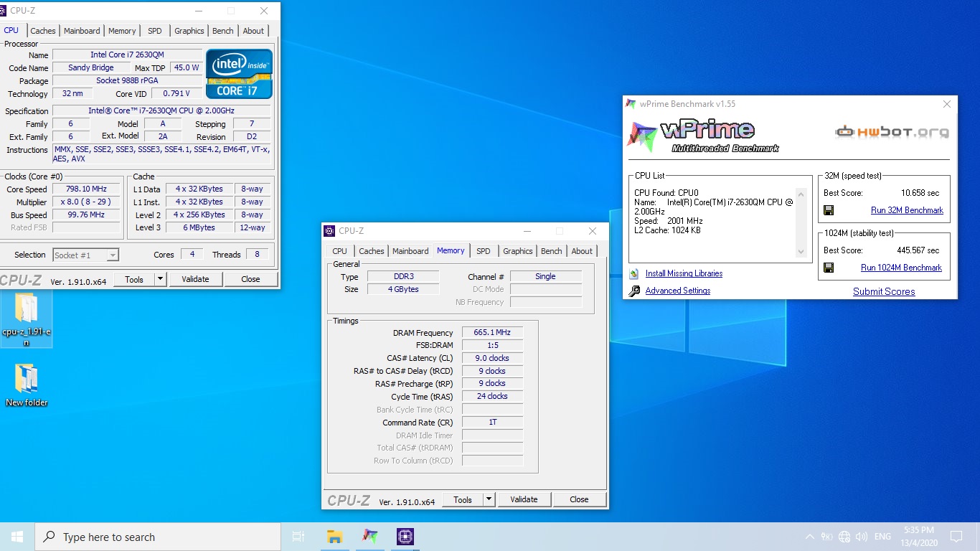Click the wPrime title bar icon
Image resolution: width=980 pixels, height=551 pixels.
[x=631, y=104]
